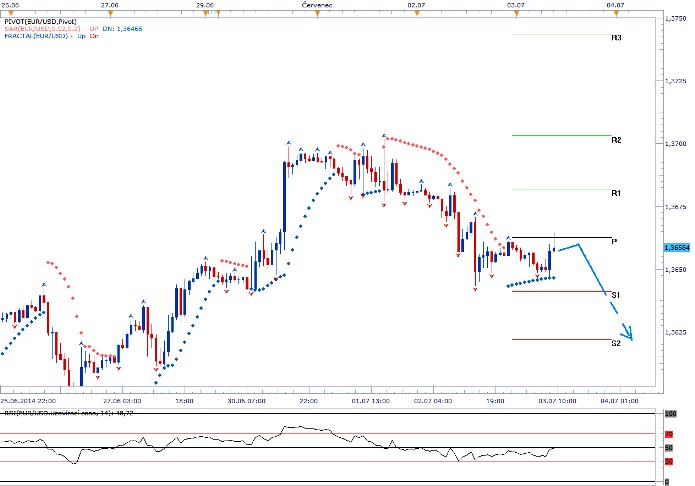Click the R3 pivot level label
695x486 pixels.
616,38
